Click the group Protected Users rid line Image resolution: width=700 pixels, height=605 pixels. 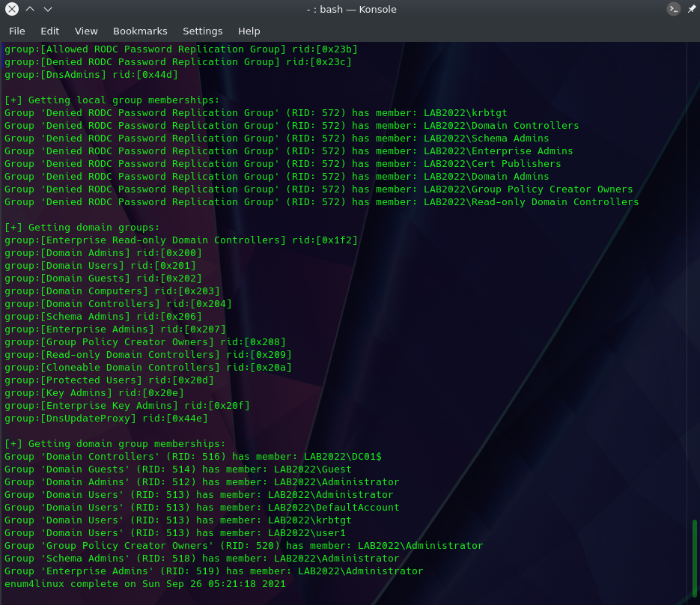point(109,380)
